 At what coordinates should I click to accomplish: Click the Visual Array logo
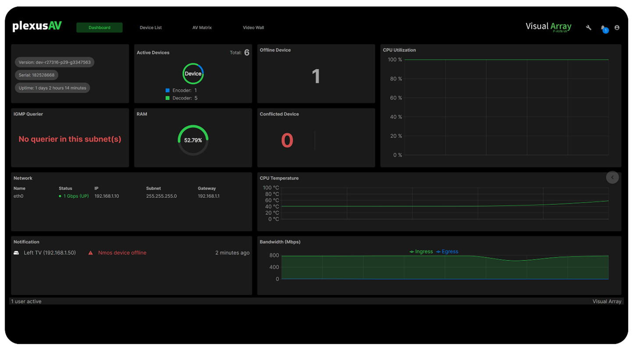(x=548, y=27)
